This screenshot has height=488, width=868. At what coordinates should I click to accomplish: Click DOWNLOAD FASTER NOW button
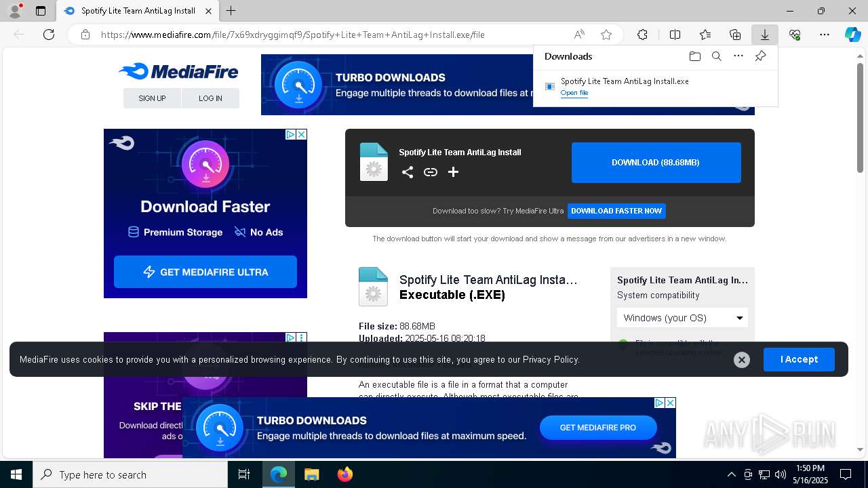616,211
